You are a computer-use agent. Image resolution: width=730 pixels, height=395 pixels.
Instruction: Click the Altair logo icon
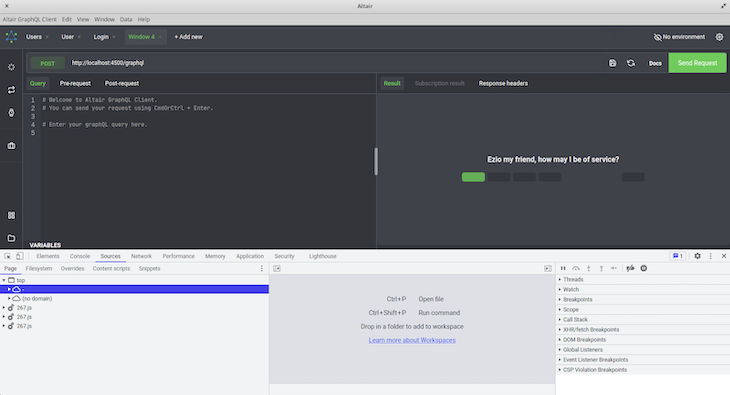(11, 37)
